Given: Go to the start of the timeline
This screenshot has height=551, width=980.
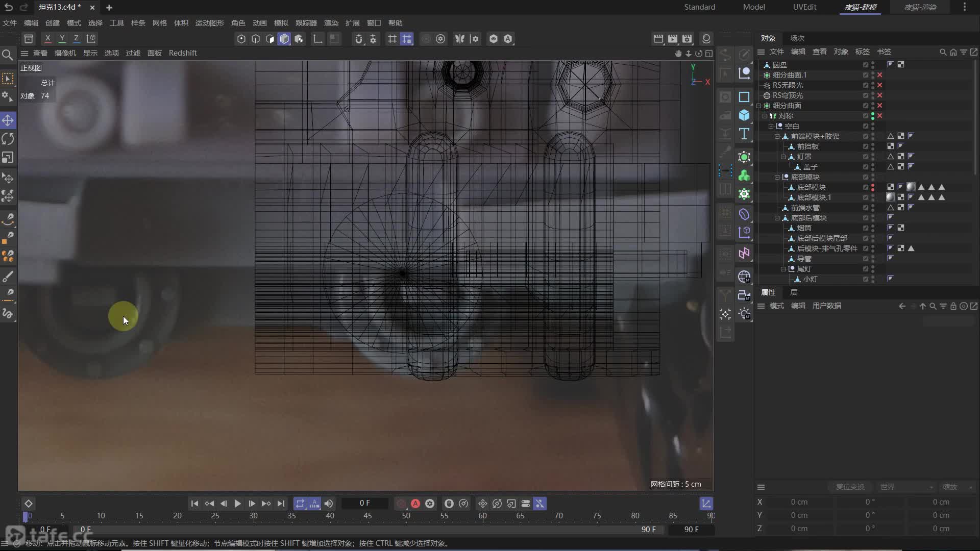Looking at the screenshot, I should 194,504.
